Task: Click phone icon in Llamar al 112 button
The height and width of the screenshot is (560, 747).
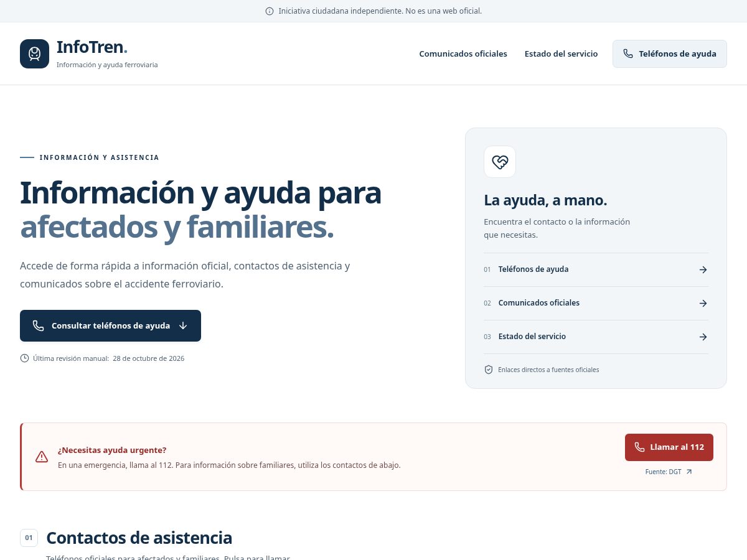Action: 639,447
